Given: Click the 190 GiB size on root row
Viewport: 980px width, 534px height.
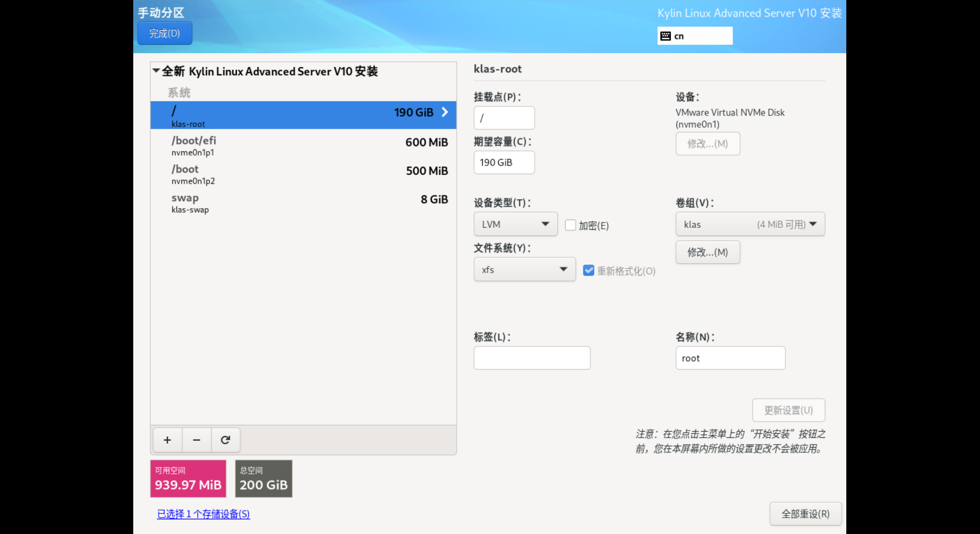Looking at the screenshot, I should (x=414, y=112).
